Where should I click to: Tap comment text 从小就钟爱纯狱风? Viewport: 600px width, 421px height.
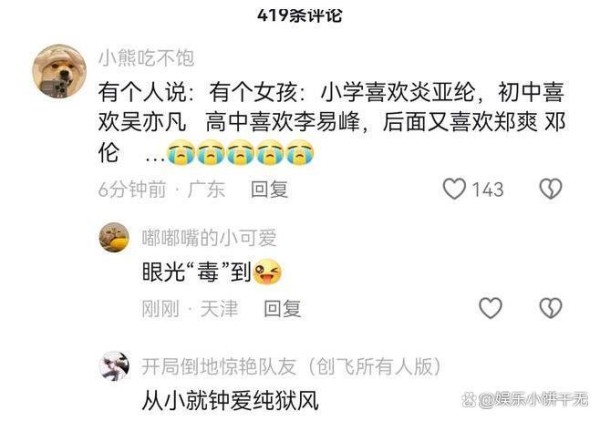[230, 401]
